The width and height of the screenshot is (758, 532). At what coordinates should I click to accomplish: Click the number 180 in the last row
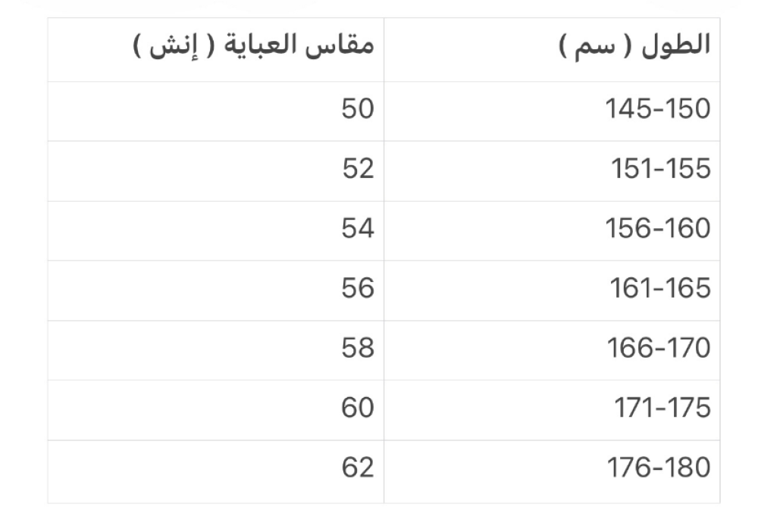(687, 468)
